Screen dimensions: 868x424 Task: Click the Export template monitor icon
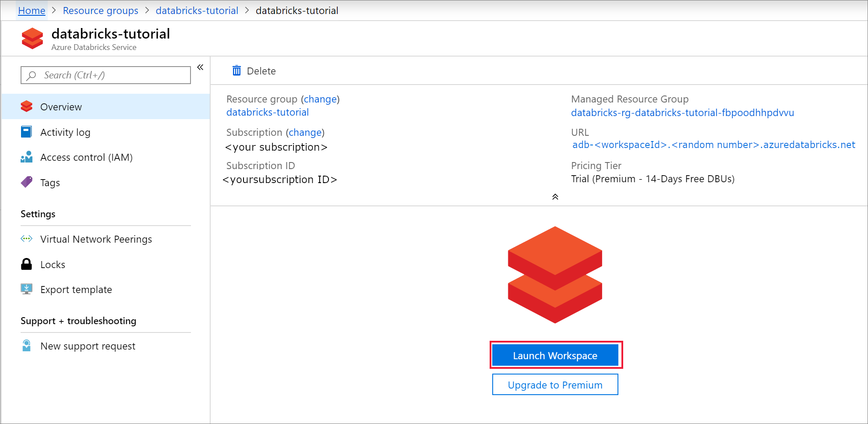pos(26,289)
